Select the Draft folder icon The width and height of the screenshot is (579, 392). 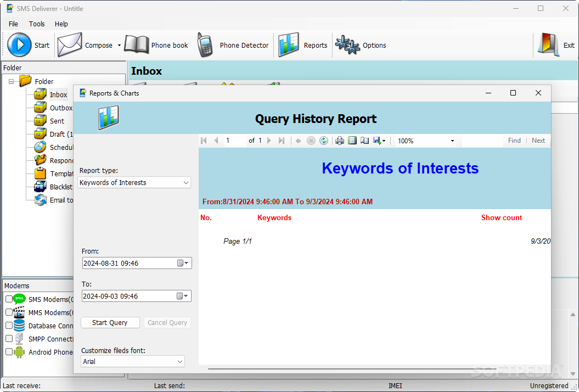[40, 134]
